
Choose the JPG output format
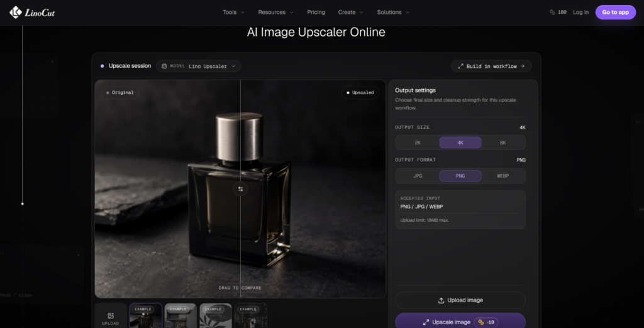[418, 176]
